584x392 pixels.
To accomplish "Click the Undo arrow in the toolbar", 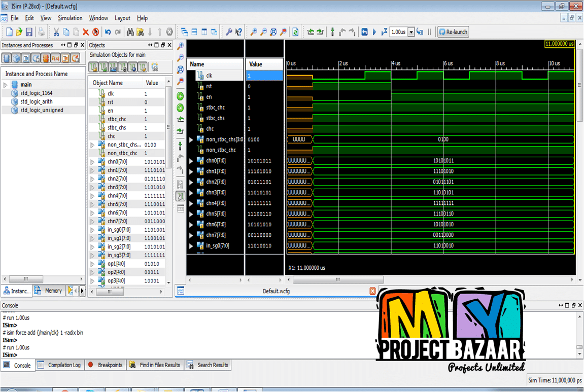I will click(108, 32).
